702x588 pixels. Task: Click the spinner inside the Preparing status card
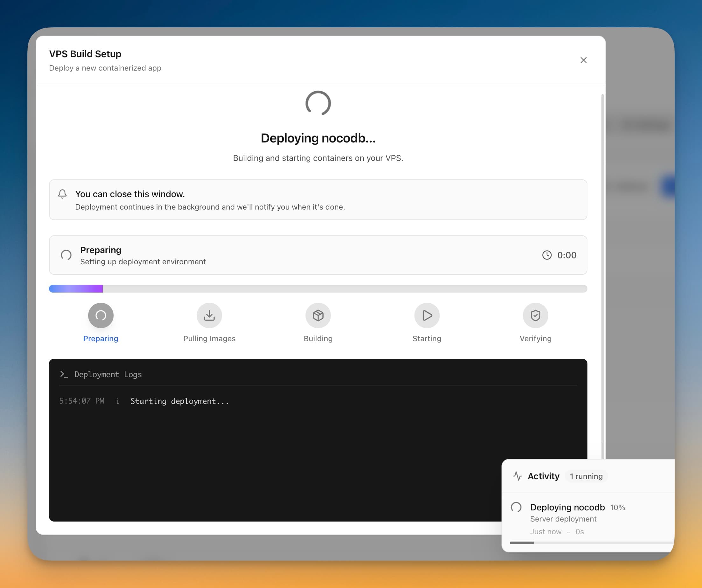pos(66,255)
